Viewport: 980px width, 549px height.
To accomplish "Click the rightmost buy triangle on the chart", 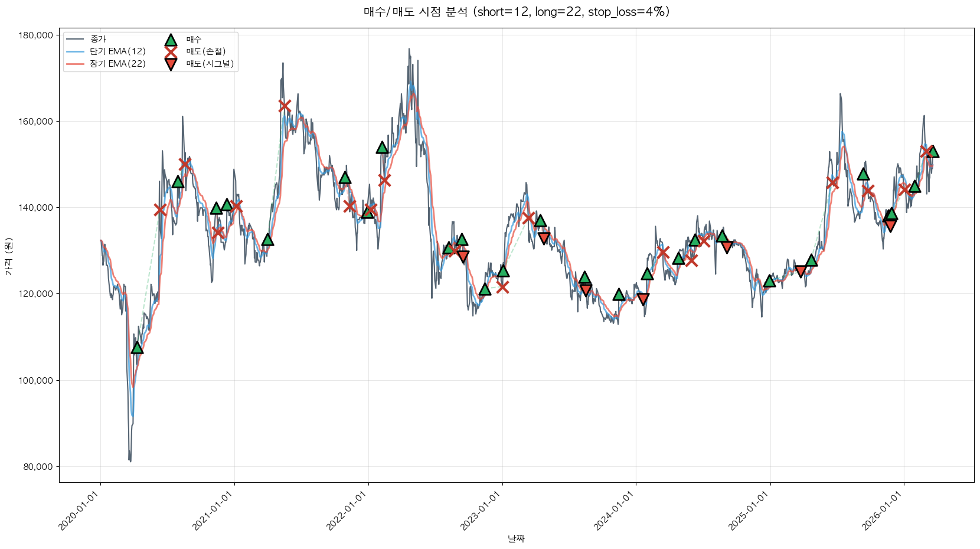I will pyautogui.click(x=932, y=152).
